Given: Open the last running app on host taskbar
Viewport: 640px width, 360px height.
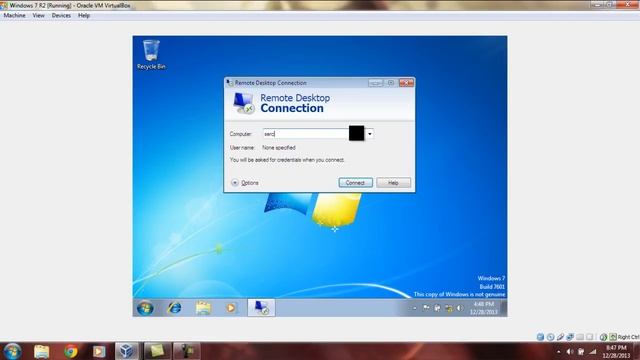Looking at the screenshot, I should 187,351.
